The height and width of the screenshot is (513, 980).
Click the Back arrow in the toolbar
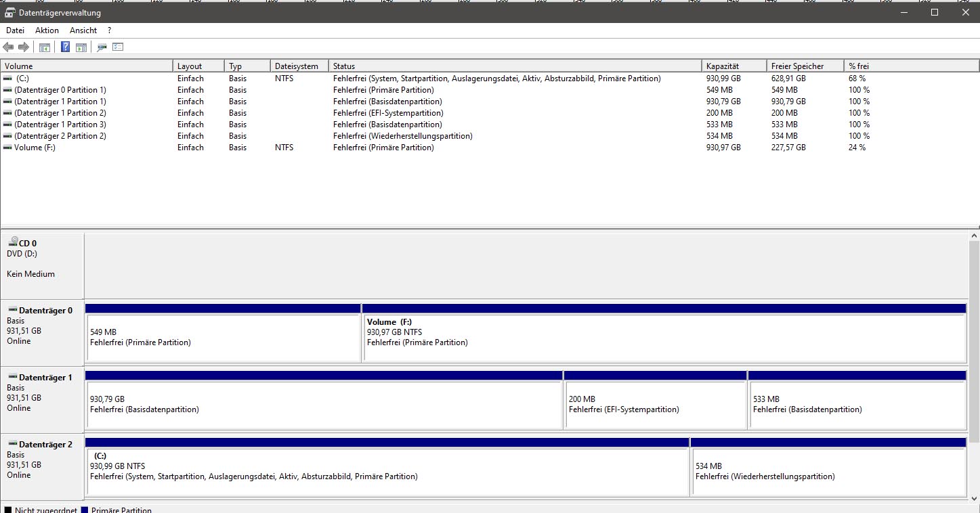click(x=8, y=47)
